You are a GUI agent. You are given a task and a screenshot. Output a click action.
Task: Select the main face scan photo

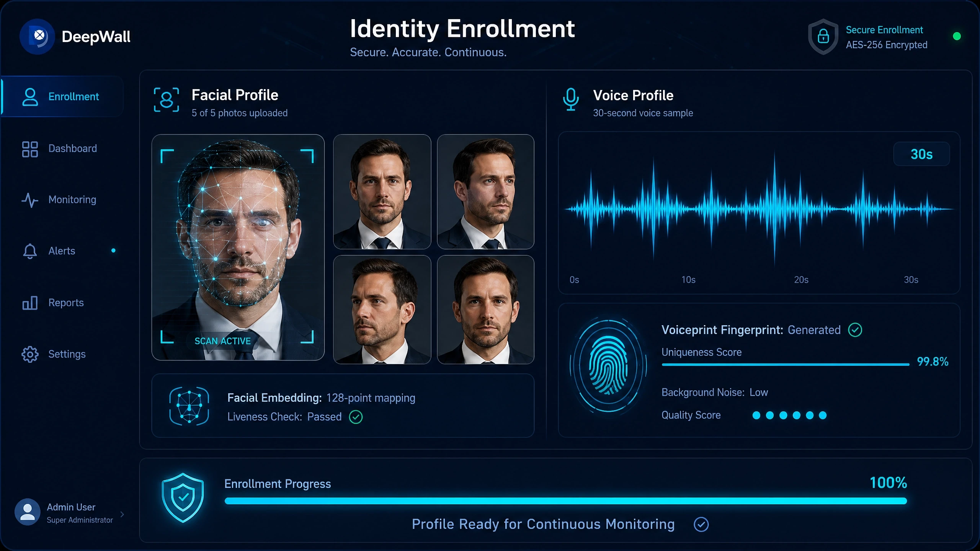click(x=238, y=247)
